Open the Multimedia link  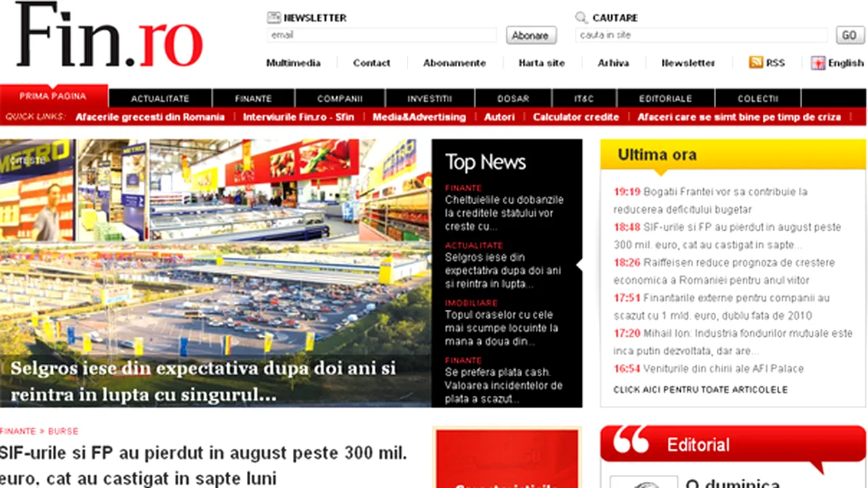[x=293, y=63]
